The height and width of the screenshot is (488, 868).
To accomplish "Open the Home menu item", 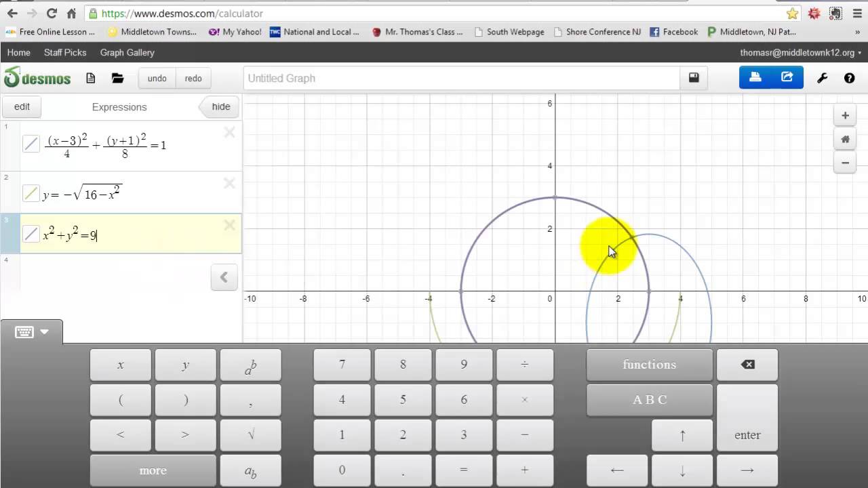I will click(x=18, y=52).
